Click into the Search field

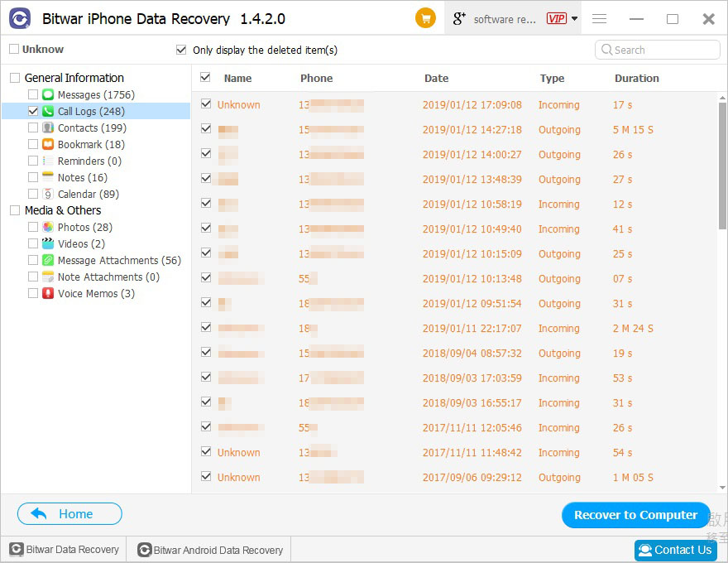click(658, 50)
